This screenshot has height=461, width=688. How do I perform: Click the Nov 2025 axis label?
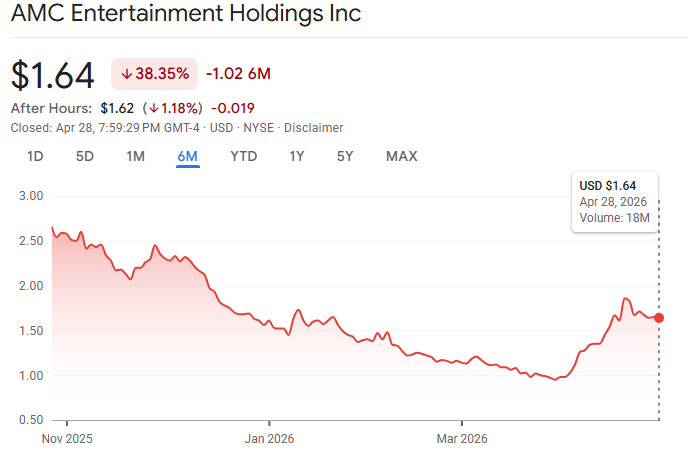point(67,439)
